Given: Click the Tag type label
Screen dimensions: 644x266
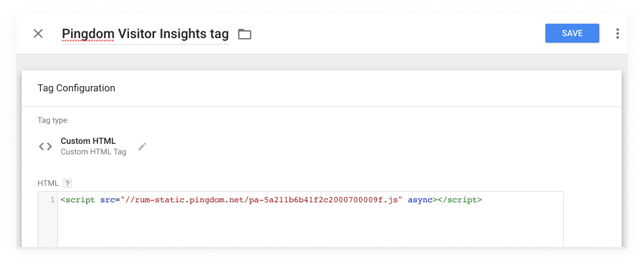Looking at the screenshot, I should [52, 120].
